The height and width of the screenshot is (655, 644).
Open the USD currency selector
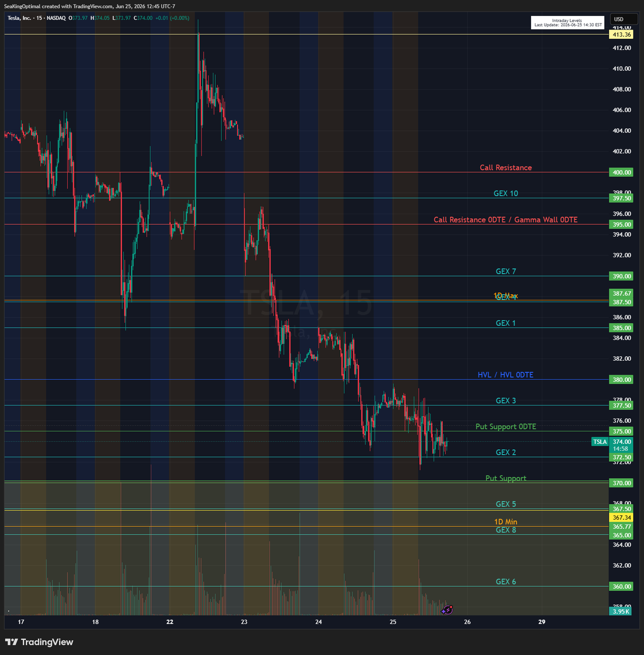[624, 19]
